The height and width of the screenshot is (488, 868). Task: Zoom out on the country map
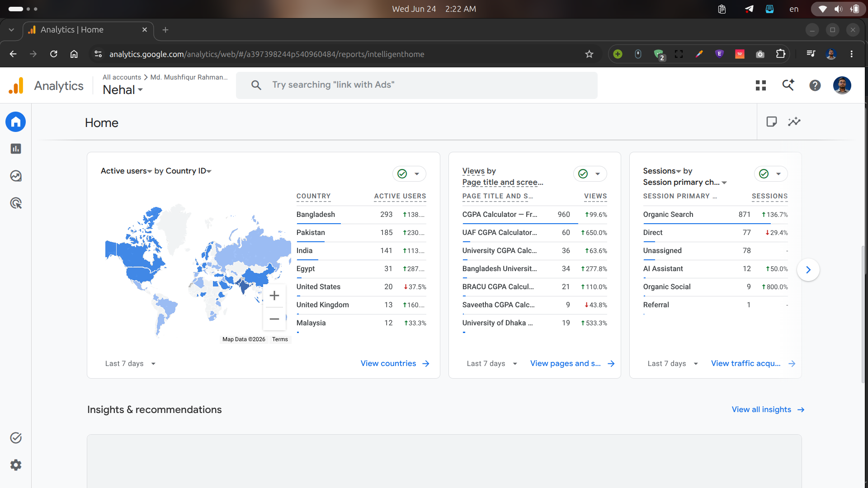click(x=274, y=319)
